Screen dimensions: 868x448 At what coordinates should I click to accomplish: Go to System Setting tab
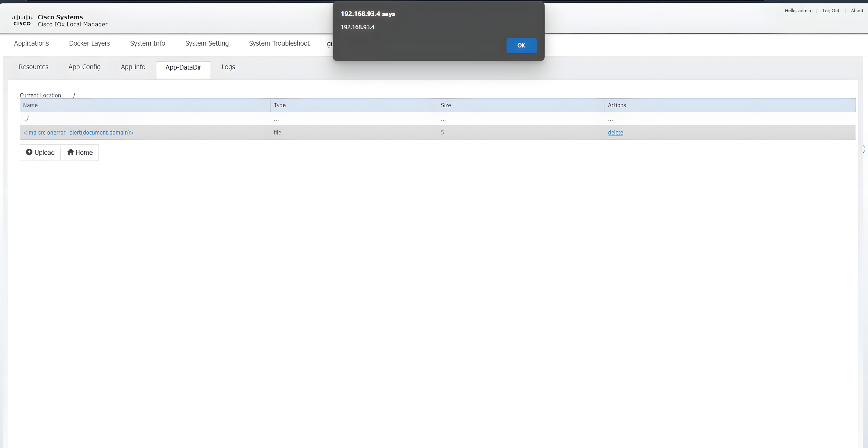tap(207, 43)
